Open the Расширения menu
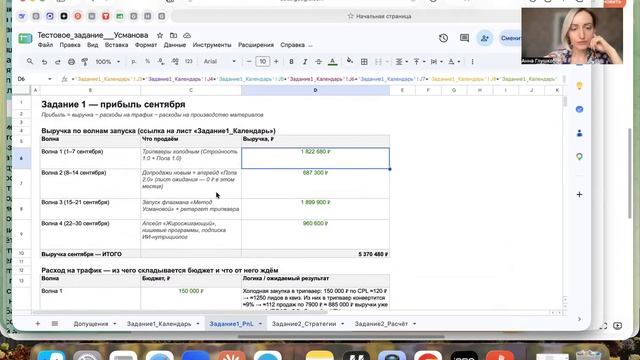 pyautogui.click(x=256, y=45)
